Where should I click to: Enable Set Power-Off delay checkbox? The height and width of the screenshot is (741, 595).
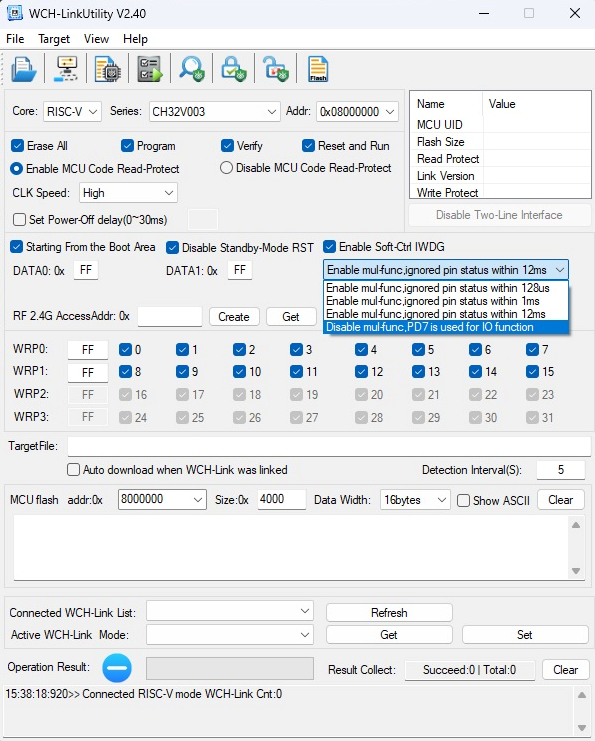point(19,219)
